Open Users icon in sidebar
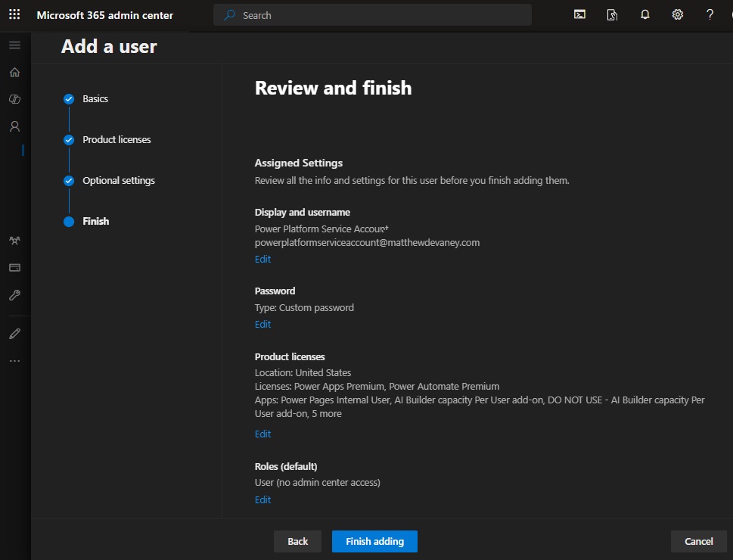The image size is (733, 560). tap(14, 126)
